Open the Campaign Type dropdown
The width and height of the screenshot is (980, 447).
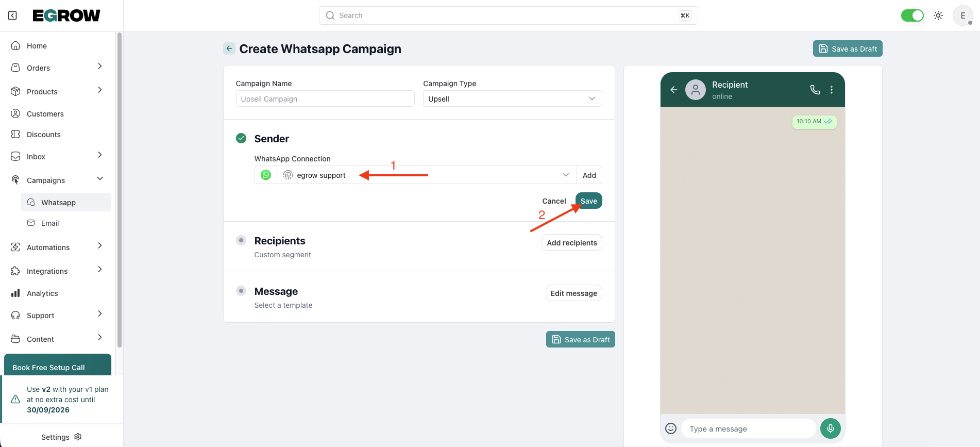[512, 98]
